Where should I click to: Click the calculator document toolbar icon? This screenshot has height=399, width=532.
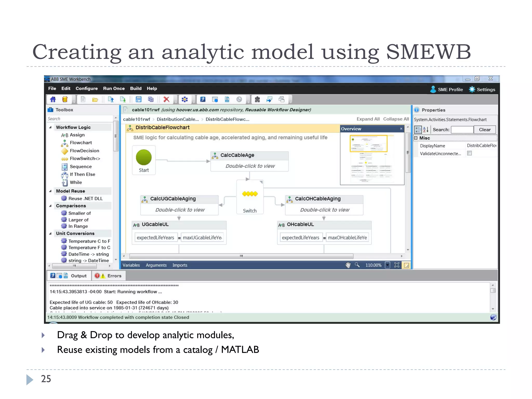coord(227,99)
